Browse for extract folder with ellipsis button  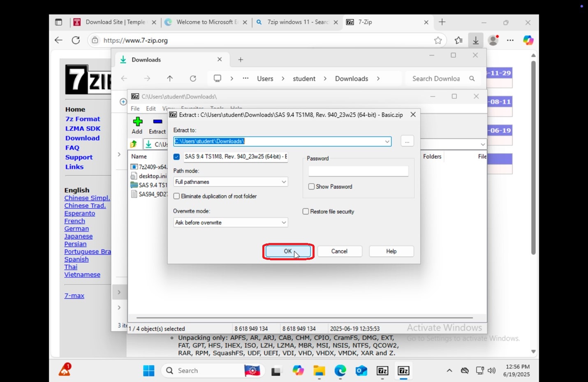pyautogui.click(x=407, y=141)
